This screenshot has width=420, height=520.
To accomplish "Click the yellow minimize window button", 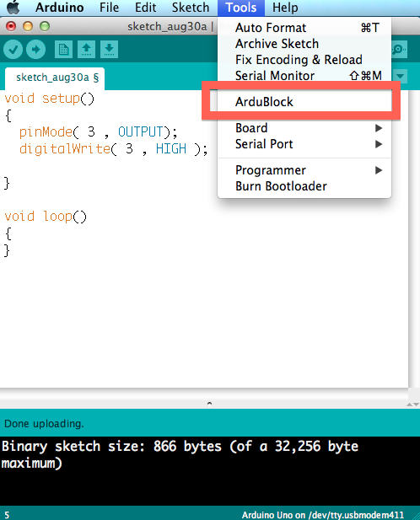I will tap(28, 26).
